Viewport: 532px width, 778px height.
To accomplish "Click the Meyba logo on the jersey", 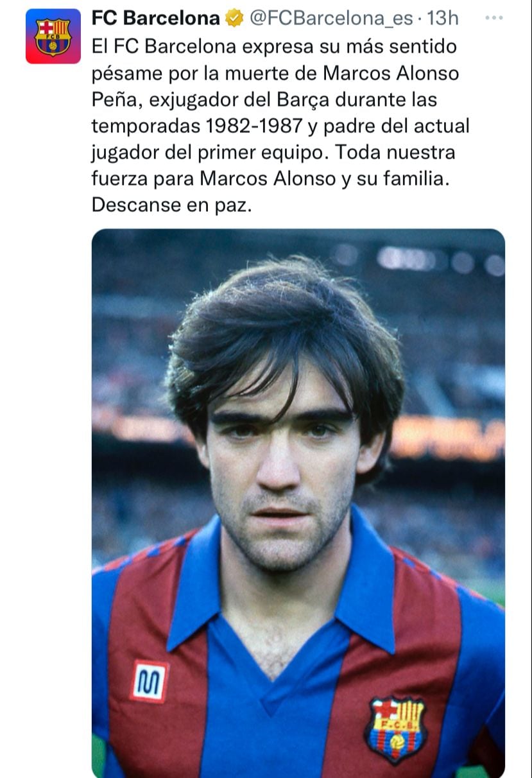I will [x=150, y=681].
